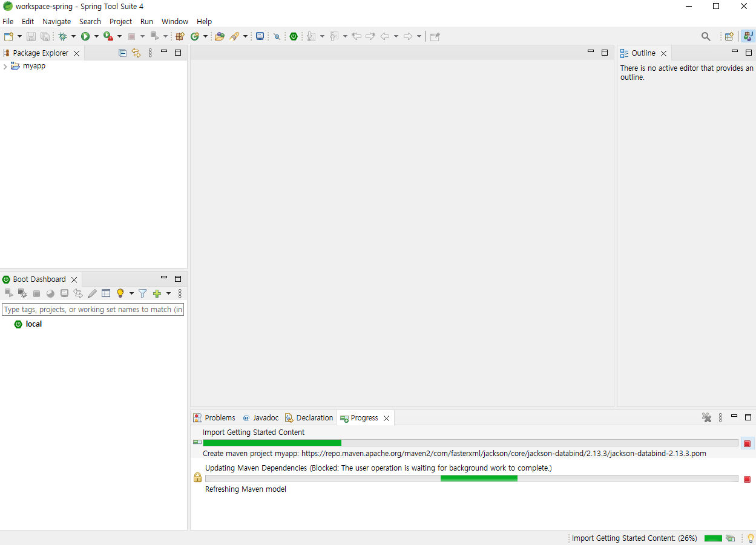This screenshot has width=756, height=545.
Task: Click the green Spring Boot power icon in toolbar
Action: tap(294, 36)
